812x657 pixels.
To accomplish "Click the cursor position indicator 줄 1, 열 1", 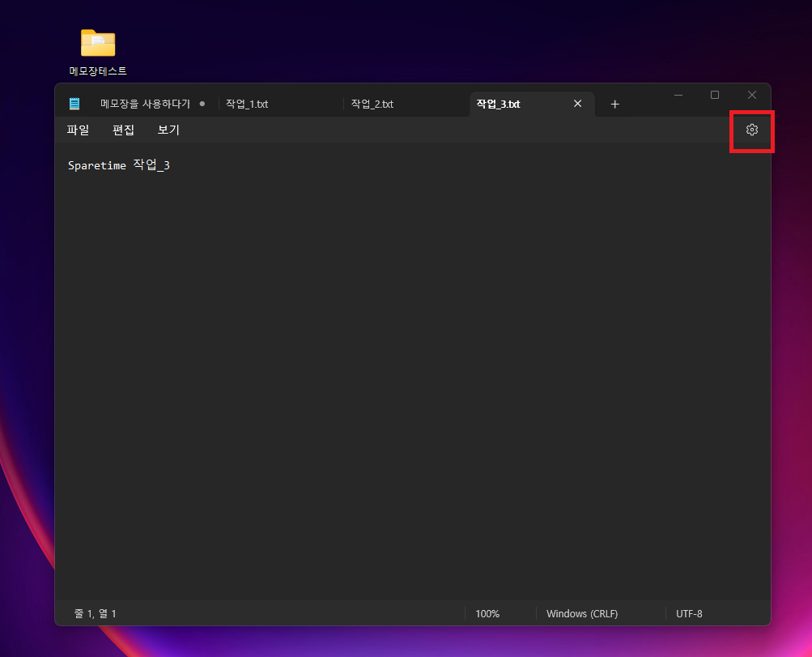I will (x=95, y=613).
